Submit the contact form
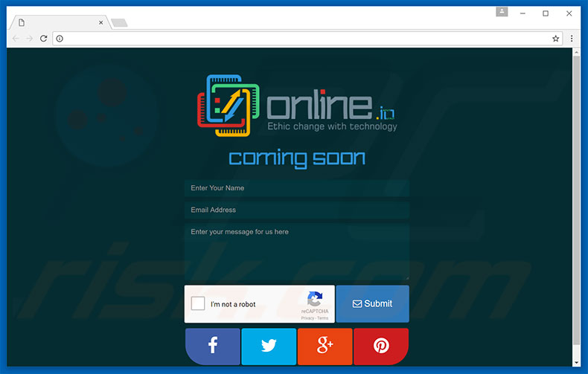This screenshot has height=374, width=588. 372,303
